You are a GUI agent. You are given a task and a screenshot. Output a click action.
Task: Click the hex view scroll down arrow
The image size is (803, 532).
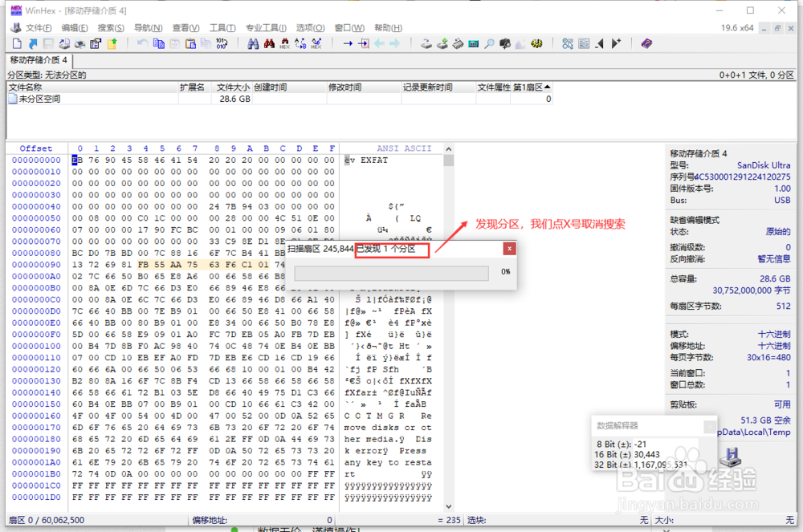pos(449,506)
